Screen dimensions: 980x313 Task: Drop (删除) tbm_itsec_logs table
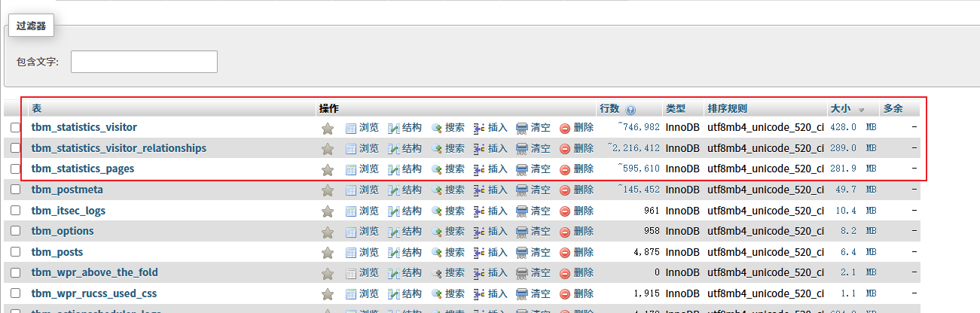pyautogui.click(x=576, y=211)
